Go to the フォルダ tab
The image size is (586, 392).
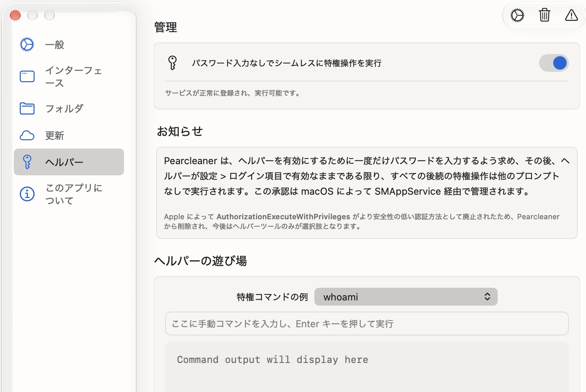tap(69, 109)
